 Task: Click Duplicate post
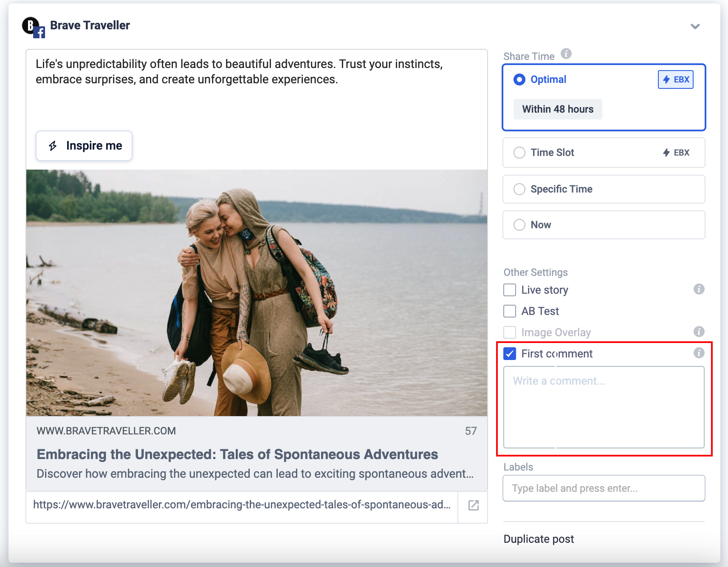[539, 539]
